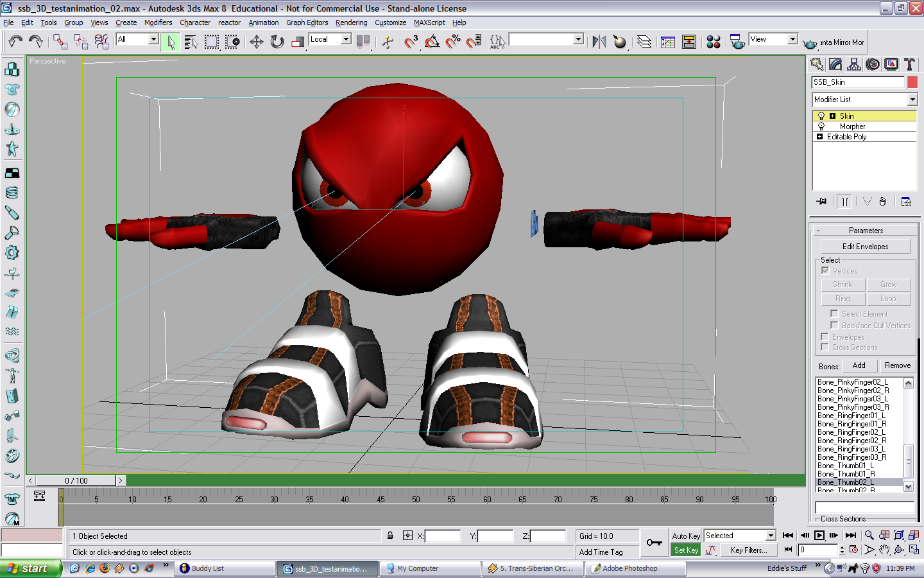Open the Modifier List dropdown
Screen dimensions: 924x578
click(x=912, y=100)
